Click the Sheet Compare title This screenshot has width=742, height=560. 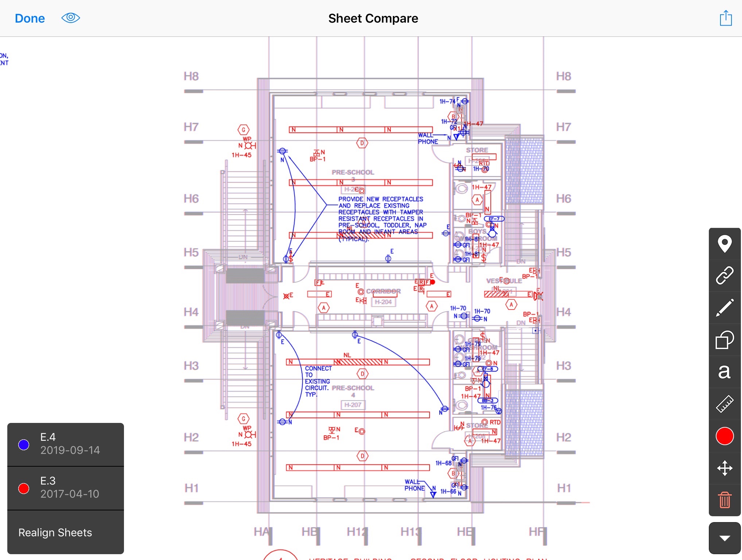click(373, 18)
